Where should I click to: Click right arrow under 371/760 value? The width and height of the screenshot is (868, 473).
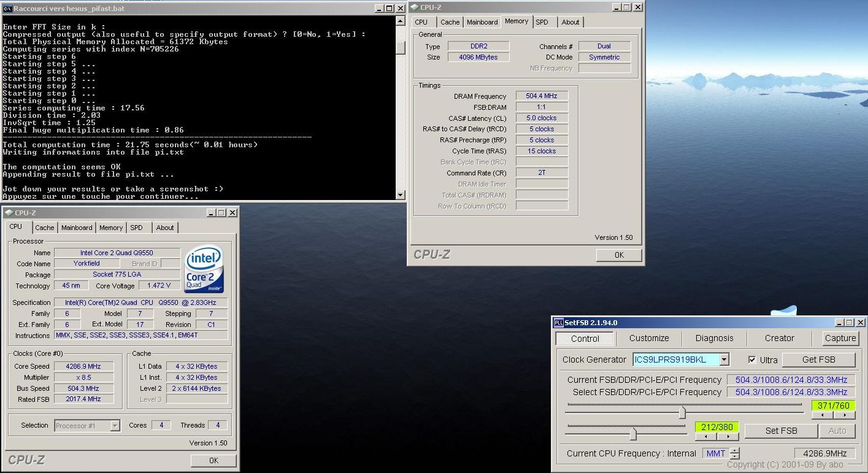point(844,415)
